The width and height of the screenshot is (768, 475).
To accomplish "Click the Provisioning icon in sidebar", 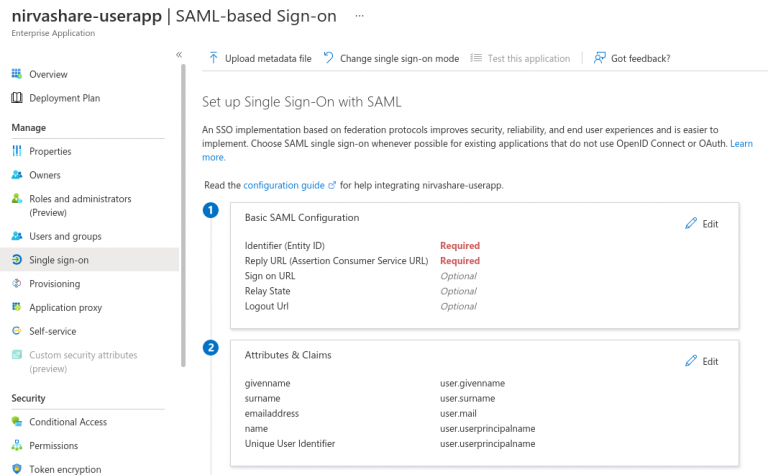I will (17, 283).
